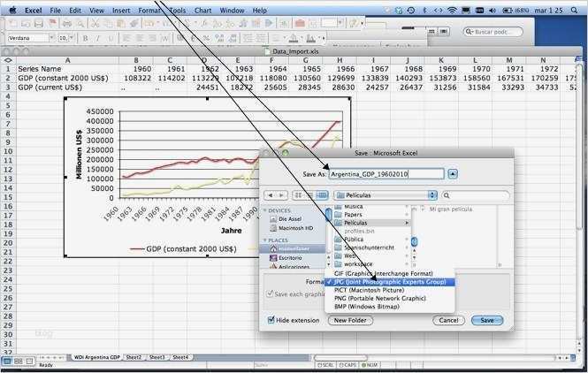The image size is (588, 373).
Task: Click the Save floppy disk toolbar icon
Action: (39, 24)
